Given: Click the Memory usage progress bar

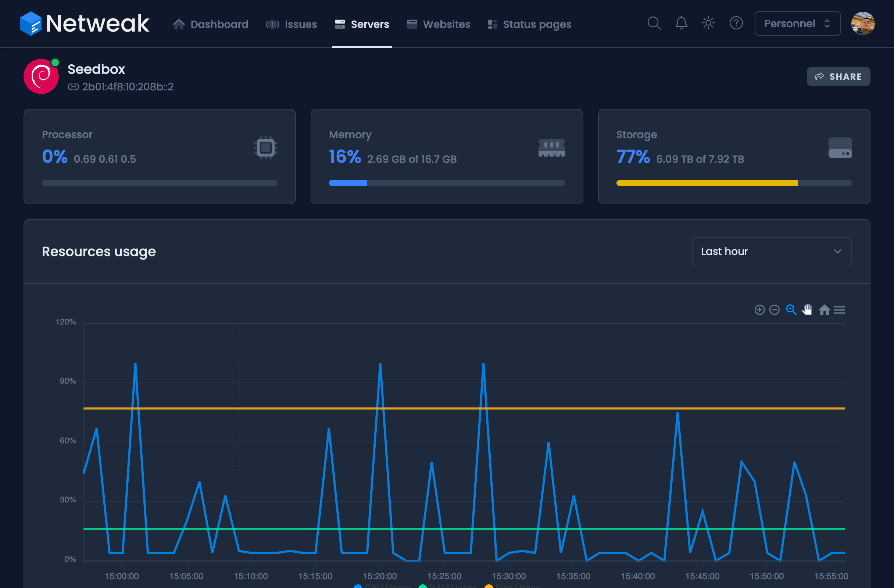Looking at the screenshot, I should pyautogui.click(x=447, y=183).
